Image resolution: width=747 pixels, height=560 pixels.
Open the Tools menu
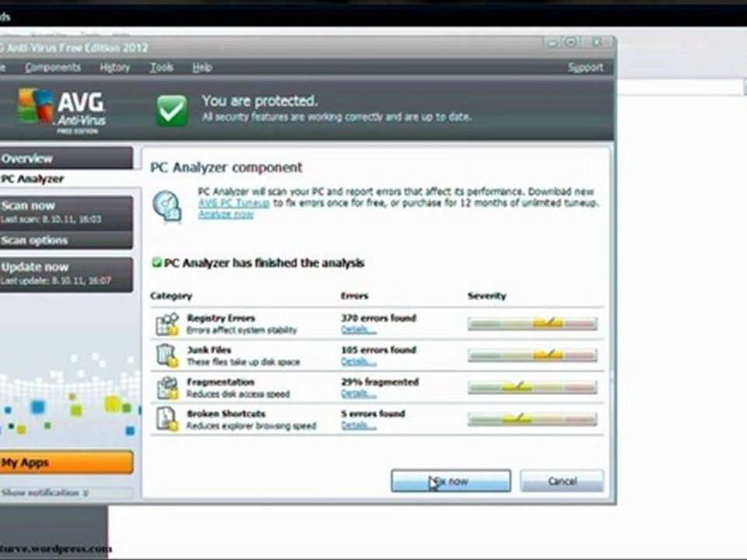162,67
